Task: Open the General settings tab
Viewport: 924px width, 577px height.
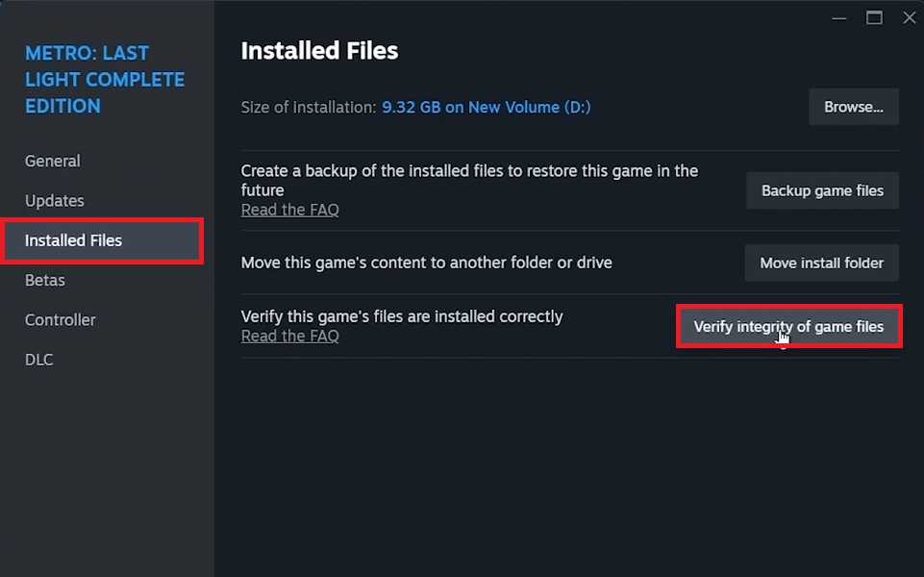Action: tap(53, 161)
